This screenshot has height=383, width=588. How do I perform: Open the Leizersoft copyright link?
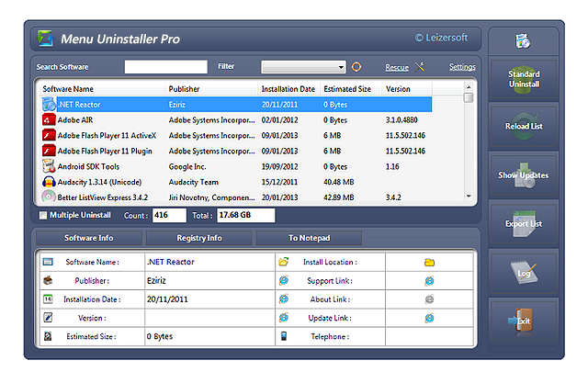coord(441,38)
